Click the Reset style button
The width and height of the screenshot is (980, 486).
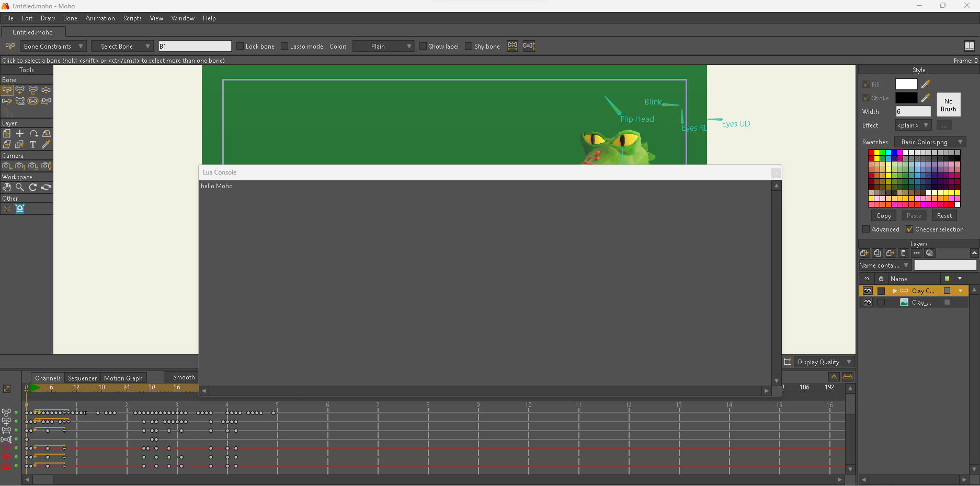click(944, 216)
